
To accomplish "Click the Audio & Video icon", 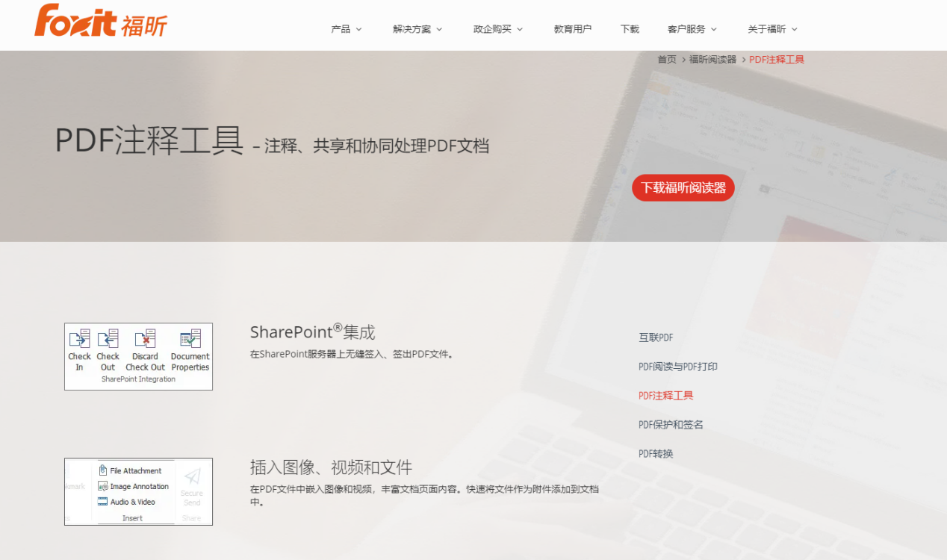I will 103,502.
